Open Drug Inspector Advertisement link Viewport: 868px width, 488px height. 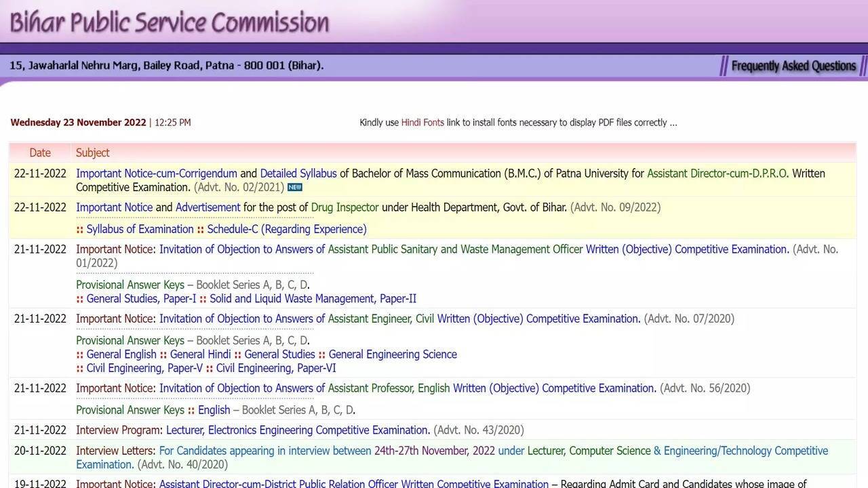[208, 207]
